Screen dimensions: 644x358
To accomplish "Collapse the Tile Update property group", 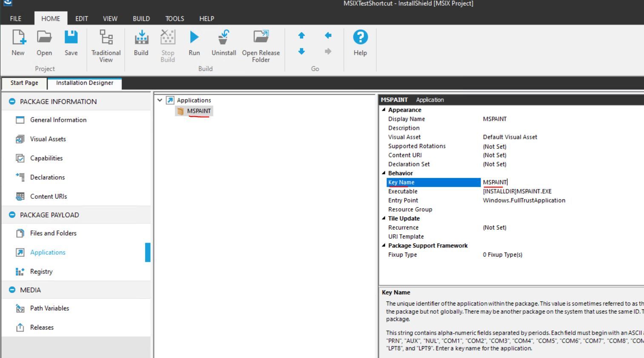I will tap(384, 218).
